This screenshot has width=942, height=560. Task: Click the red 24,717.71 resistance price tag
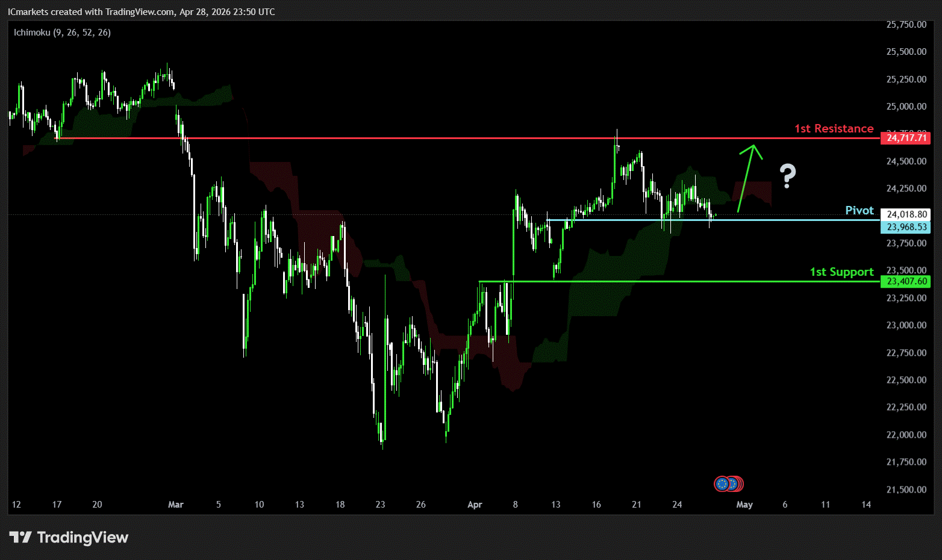pyautogui.click(x=905, y=138)
